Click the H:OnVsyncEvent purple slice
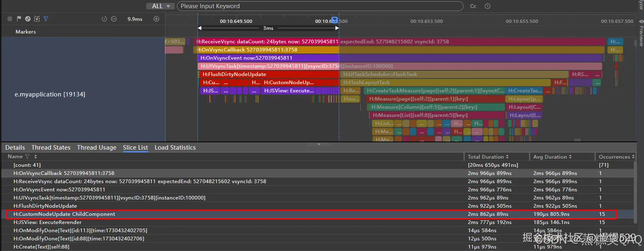This screenshot has height=251, width=644. click(x=400, y=58)
